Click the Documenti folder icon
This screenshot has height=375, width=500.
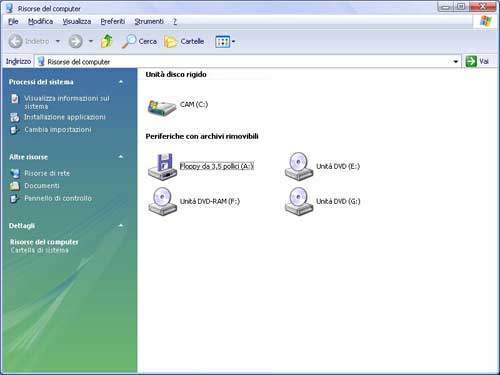click(x=15, y=186)
